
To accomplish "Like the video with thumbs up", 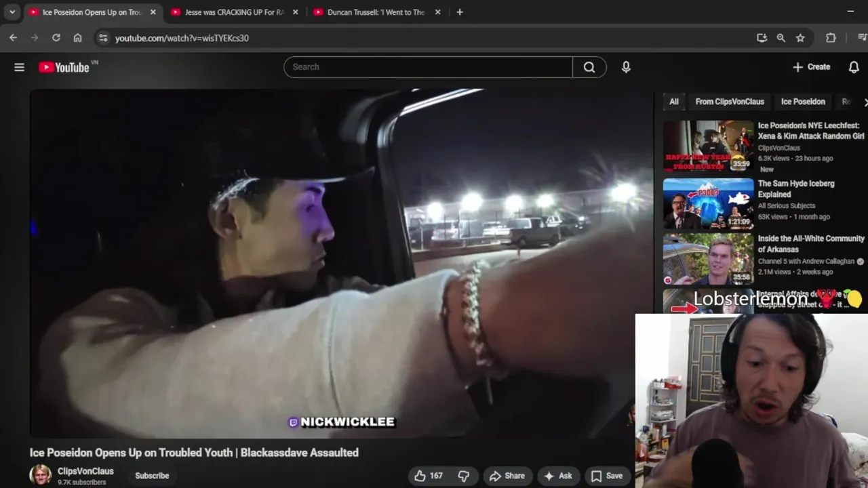I will pos(428,476).
